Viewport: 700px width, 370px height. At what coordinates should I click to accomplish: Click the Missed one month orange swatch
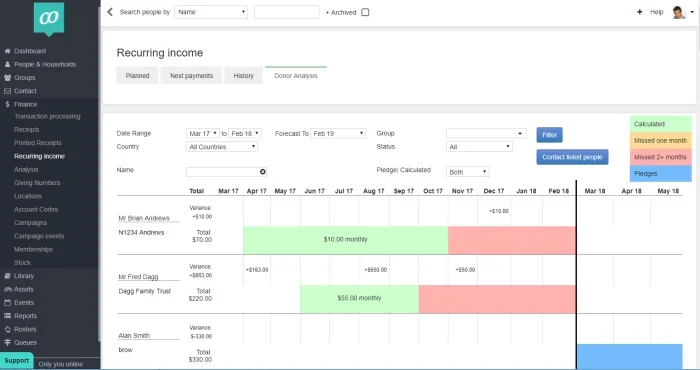click(661, 141)
